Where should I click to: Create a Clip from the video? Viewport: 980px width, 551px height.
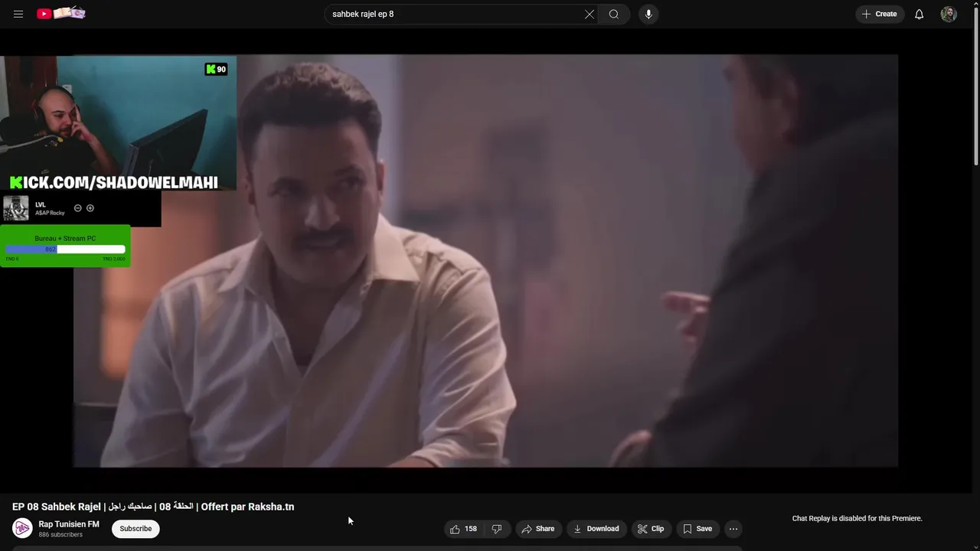click(x=651, y=529)
